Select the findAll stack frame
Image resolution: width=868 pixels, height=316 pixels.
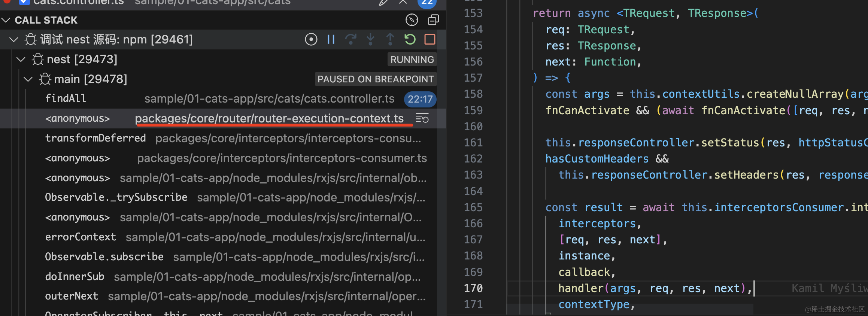pyautogui.click(x=66, y=98)
